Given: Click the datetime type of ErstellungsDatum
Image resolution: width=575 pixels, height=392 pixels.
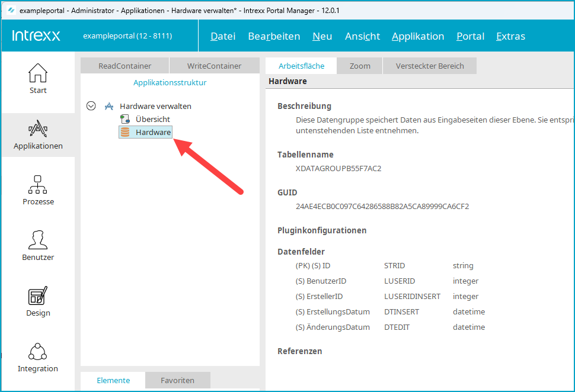Looking at the screenshot, I should 469,312.
